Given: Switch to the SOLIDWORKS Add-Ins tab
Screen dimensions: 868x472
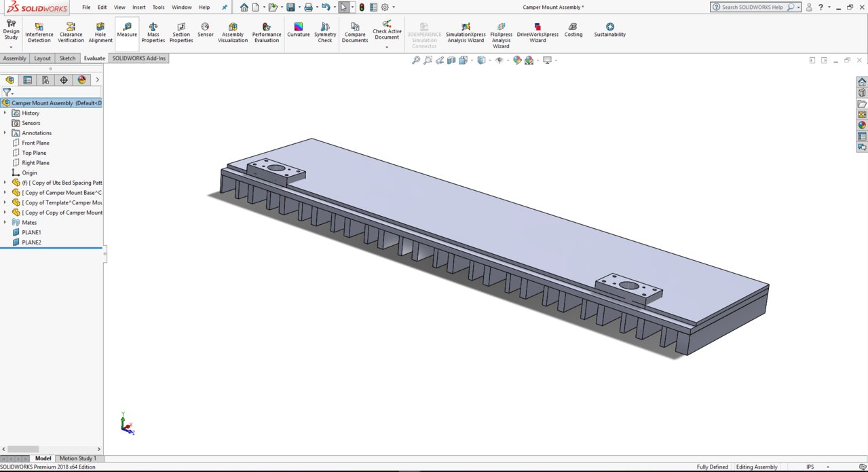Looking at the screenshot, I should (139, 58).
